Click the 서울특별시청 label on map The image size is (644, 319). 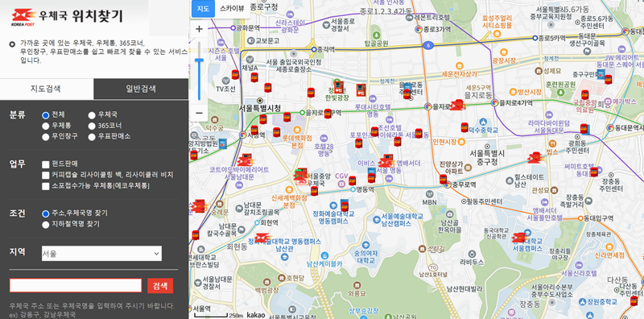(260, 108)
